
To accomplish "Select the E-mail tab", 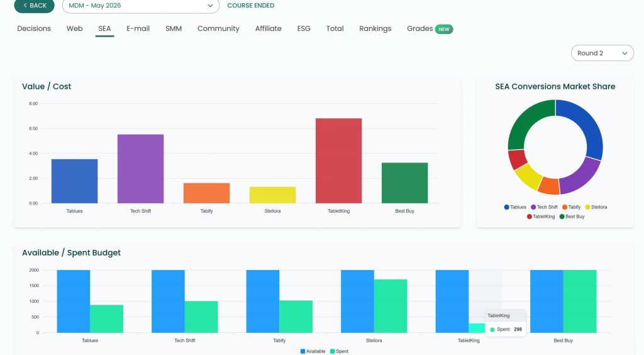I will coord(138,29).
